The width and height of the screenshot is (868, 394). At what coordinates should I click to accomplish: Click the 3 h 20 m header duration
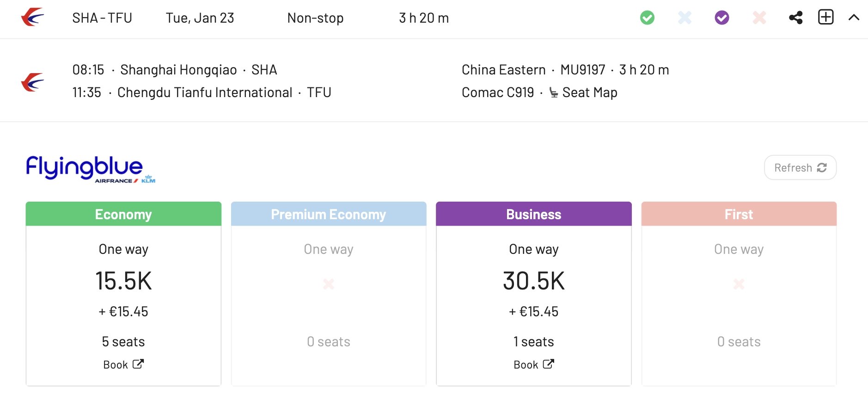tap(424, 18)
